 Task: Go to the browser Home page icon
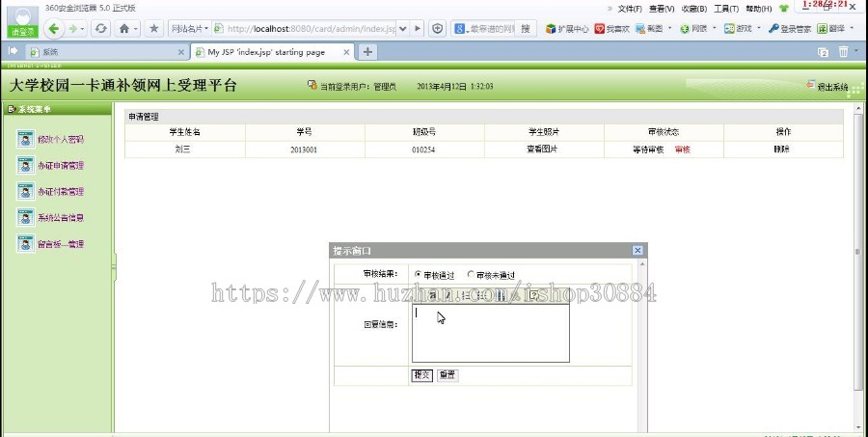pyautogui.click(x=124, y=28)
